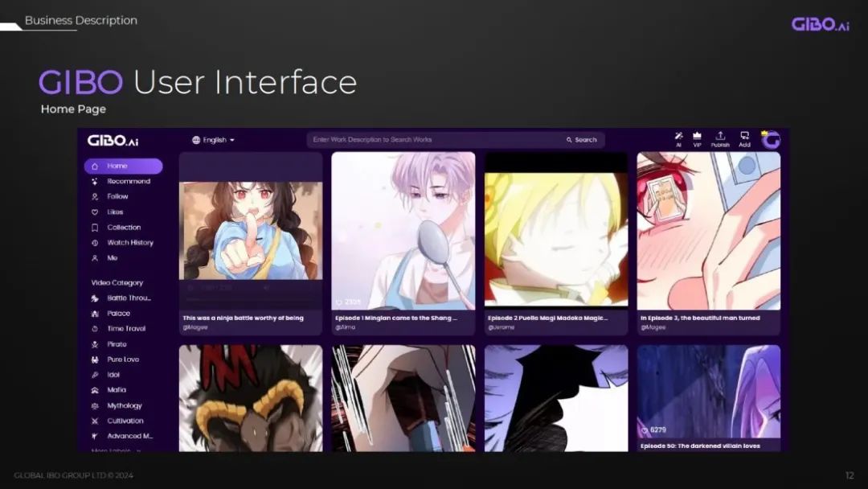Screen dimensions: 868x489
Task: Expand More Labels in Video Category
Action: pyautogui.click(x=117, y=450)
